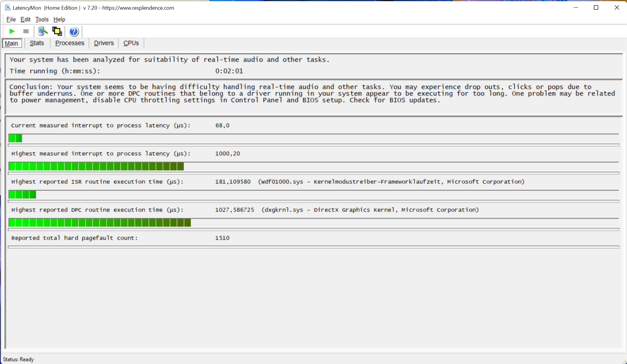Maximize the LatencyMon window

point(596,8)
